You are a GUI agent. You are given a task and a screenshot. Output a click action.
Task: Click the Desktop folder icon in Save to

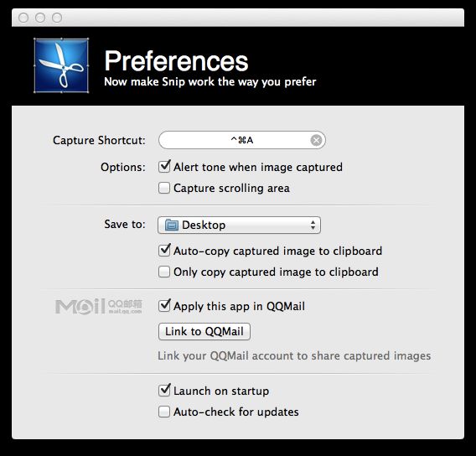point(172,225)
